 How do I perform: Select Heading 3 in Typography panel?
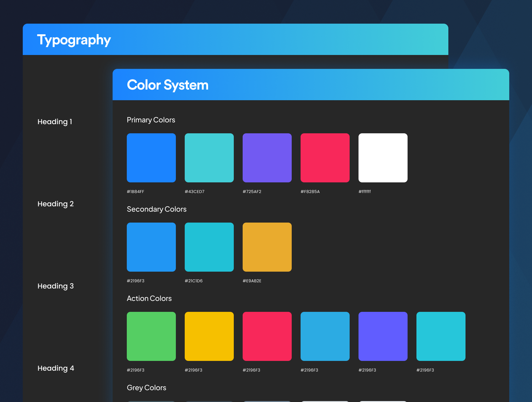point(56,286)
